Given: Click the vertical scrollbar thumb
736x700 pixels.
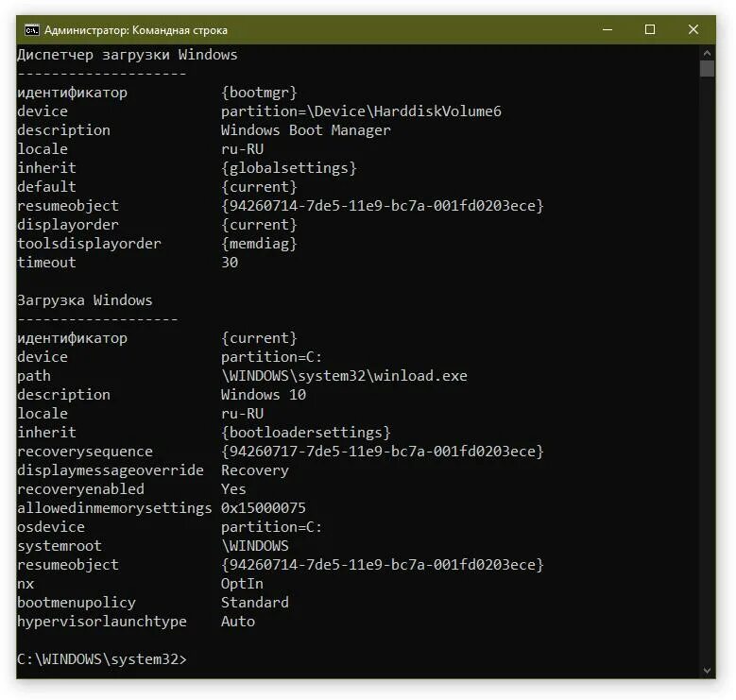Looking at the screenshot, I should (707, 69).
